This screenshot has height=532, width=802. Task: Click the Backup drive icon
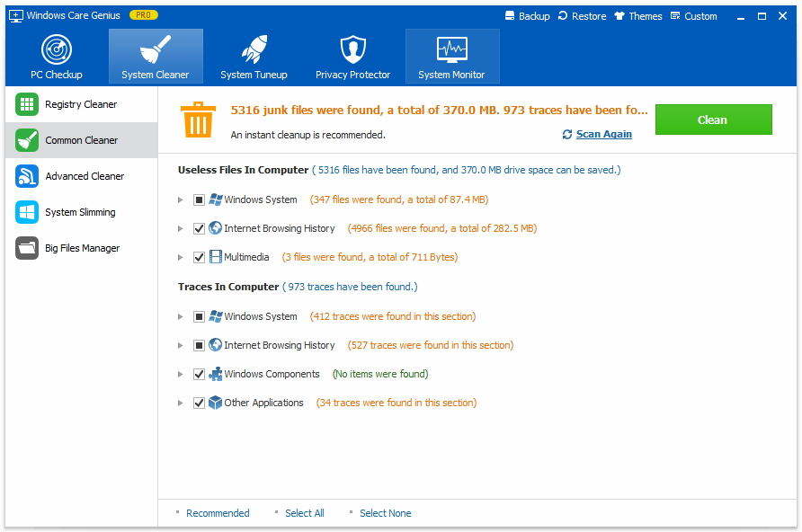pos(510,16)
